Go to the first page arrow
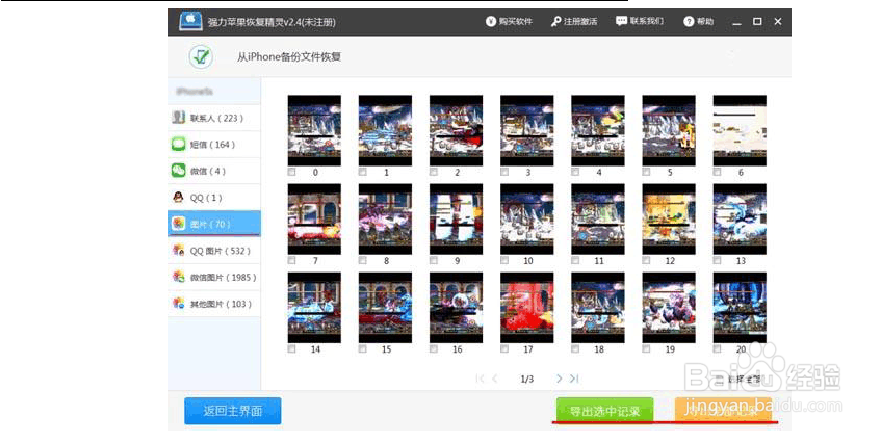The image size is (892, 436). [x=480, y=379]
